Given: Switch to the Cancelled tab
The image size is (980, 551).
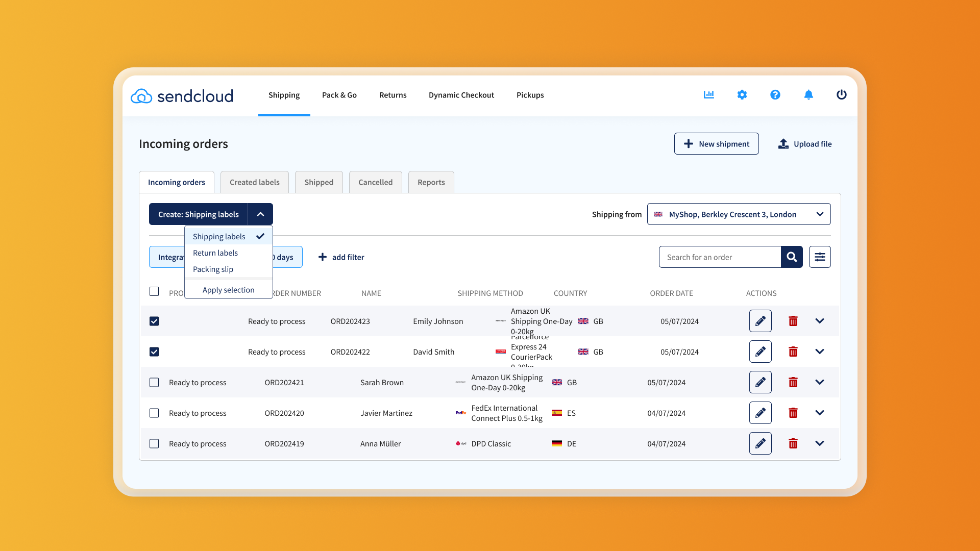Looking at the screenshot, I should (376, 182).
